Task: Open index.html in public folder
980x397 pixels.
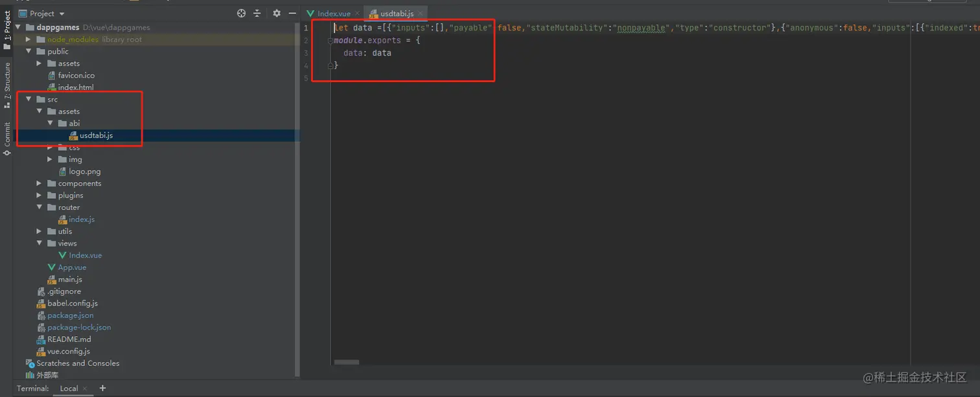Action: click(75, 87)
